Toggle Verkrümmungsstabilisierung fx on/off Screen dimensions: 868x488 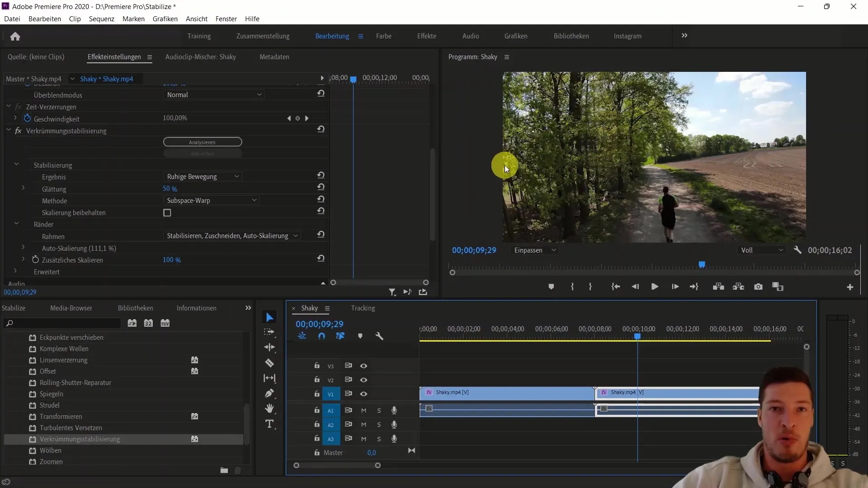[x=18, y=131]
